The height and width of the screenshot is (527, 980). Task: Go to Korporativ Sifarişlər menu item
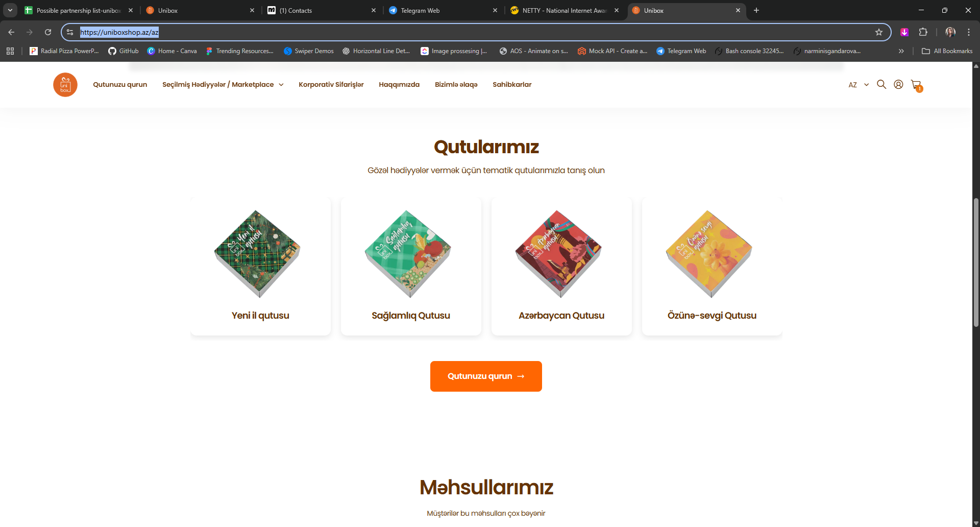click(331, 85)
